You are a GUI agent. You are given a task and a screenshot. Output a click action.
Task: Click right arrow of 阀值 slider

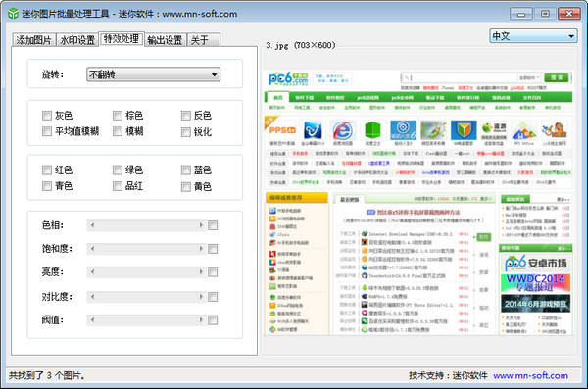tap(201, 320)
